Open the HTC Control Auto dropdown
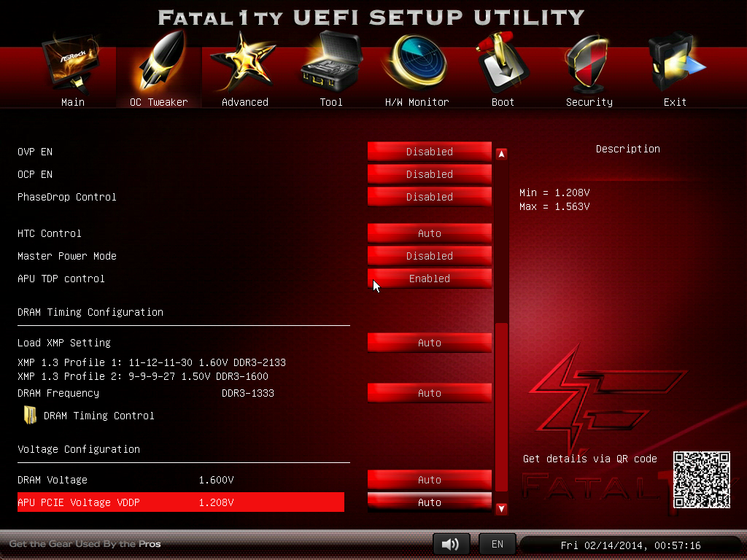The image size is (747, 560). [x=429, y=233]
